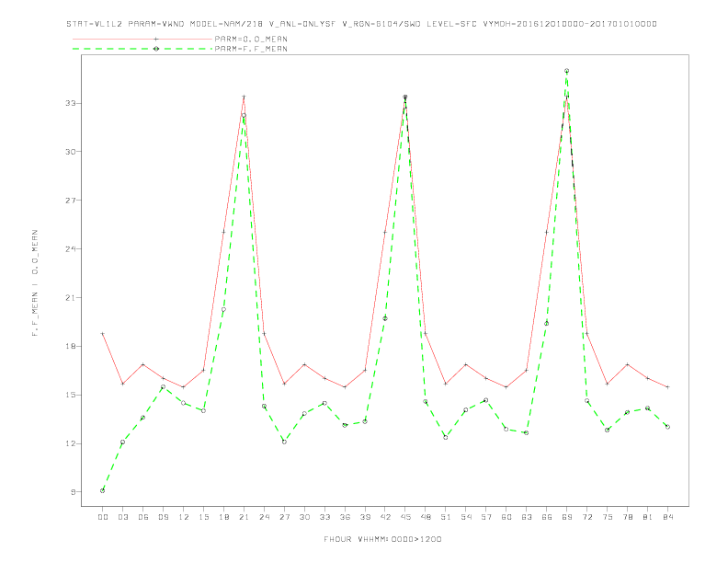Click the red observed point at hour 42
This screenshot has height=563, width=728.
pyautogui.click(x=385, y=232)
